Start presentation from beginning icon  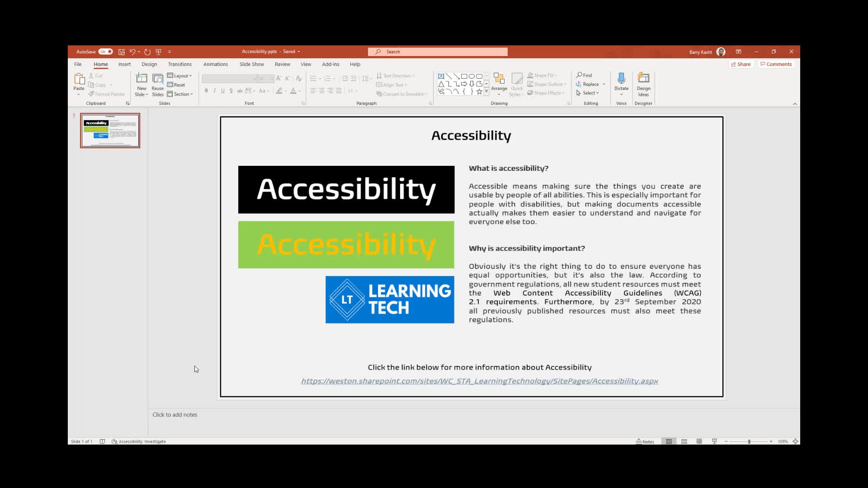click(x=159, y=52)
